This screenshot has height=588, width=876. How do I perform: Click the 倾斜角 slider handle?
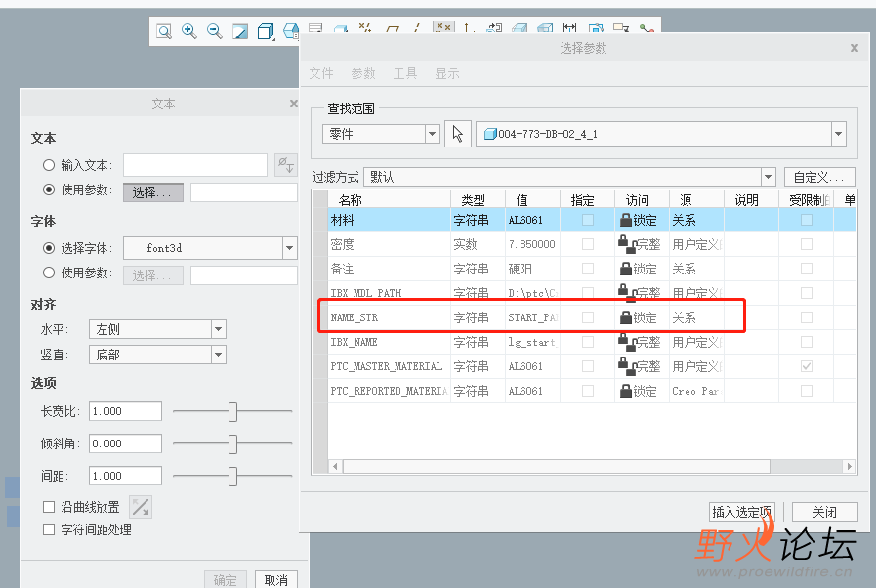pyautogui.click(x=233, y=444)
